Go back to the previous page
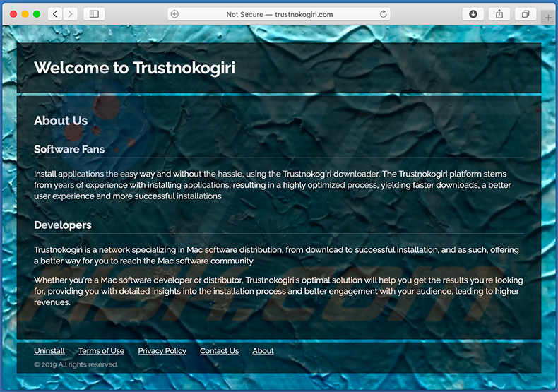This screenshot has height=392, width=558. pyautogui.click(x=55, y=14)
